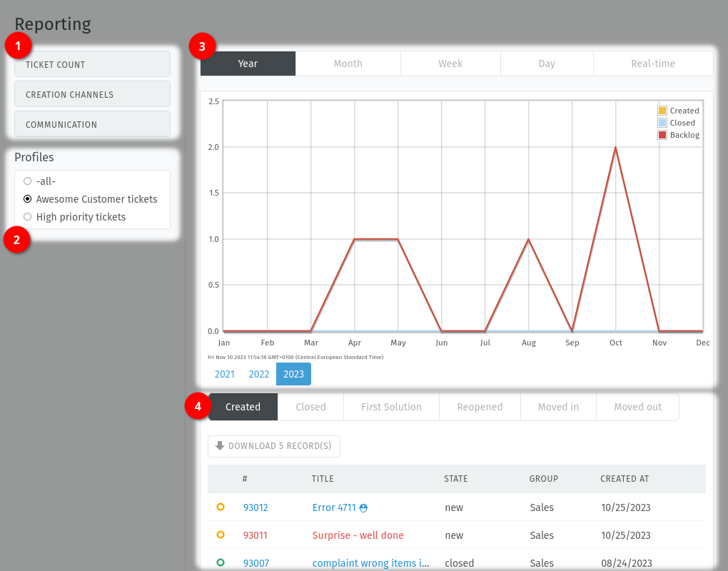Screen dimensions: 728x571
Task: Switch to the Week time range tab
Action: click(450, 64)
